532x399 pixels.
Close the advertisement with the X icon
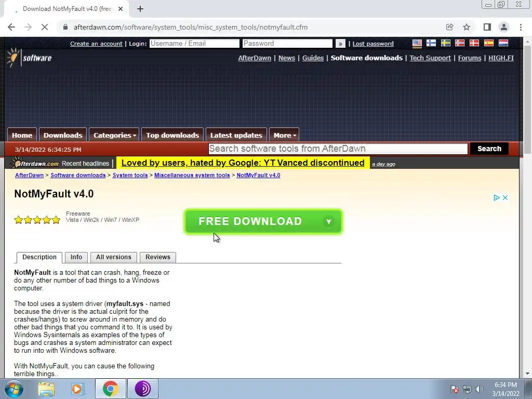pos(505,198)
